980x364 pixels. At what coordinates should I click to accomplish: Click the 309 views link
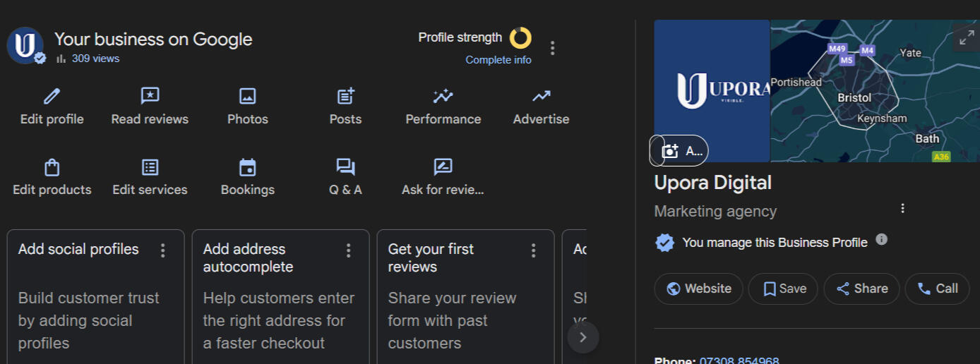(x=95, y=59)
